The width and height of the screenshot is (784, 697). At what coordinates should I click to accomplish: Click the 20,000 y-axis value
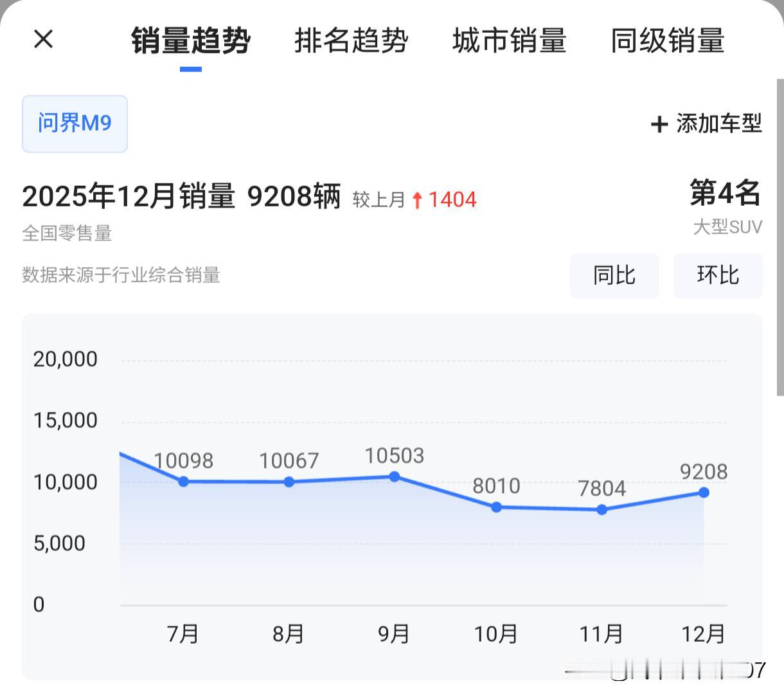[x=66, y=359]
